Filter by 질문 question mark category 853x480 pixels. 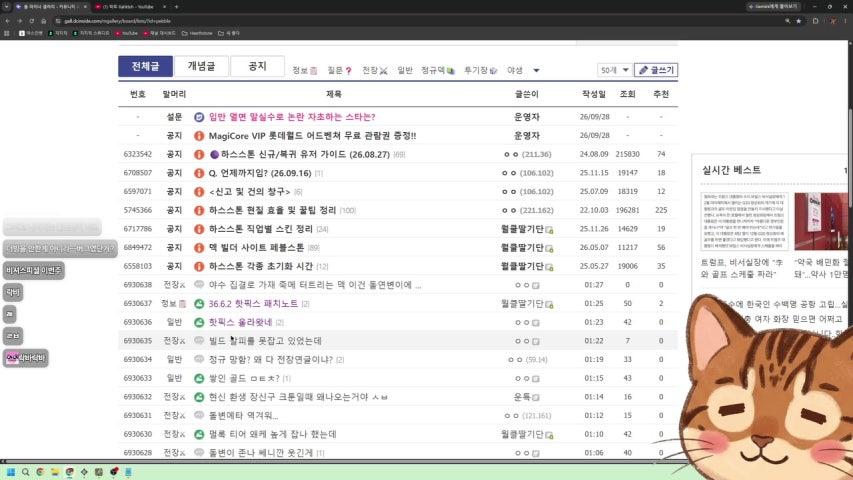click(x=339, y=70)
